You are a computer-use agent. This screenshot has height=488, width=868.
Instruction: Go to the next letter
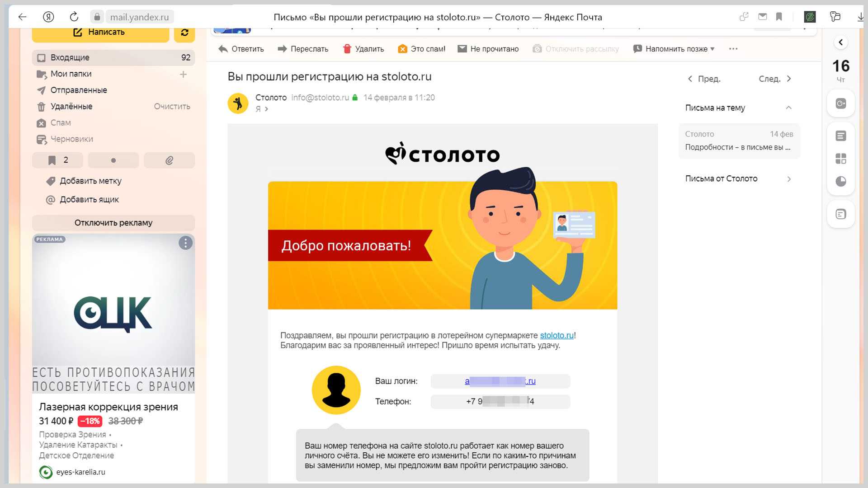775,79
